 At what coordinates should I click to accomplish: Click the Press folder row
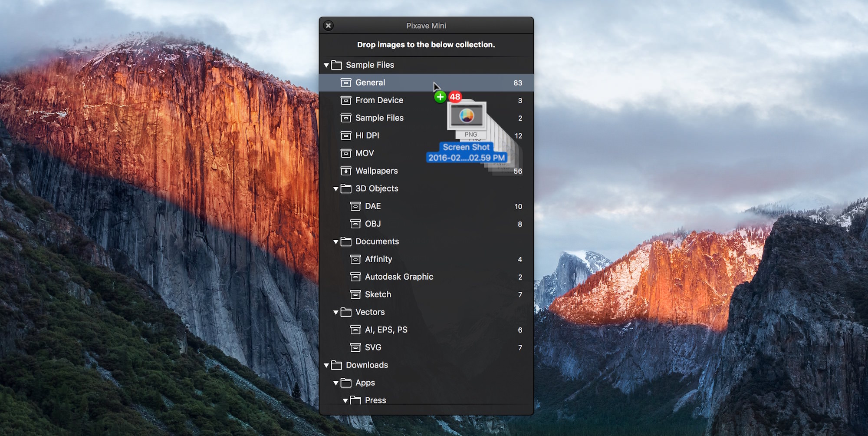pos(426,400)
